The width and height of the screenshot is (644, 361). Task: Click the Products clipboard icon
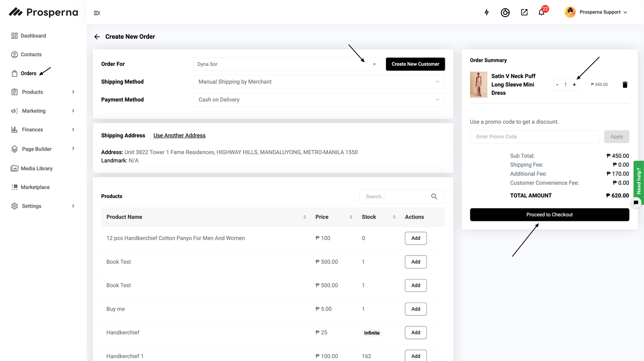(x=14, y=92)
